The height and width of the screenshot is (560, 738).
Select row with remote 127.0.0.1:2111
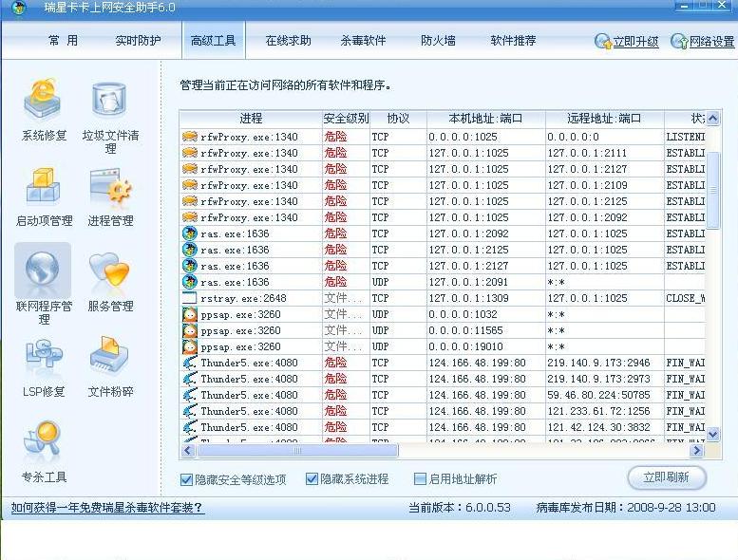coord(443,153)
